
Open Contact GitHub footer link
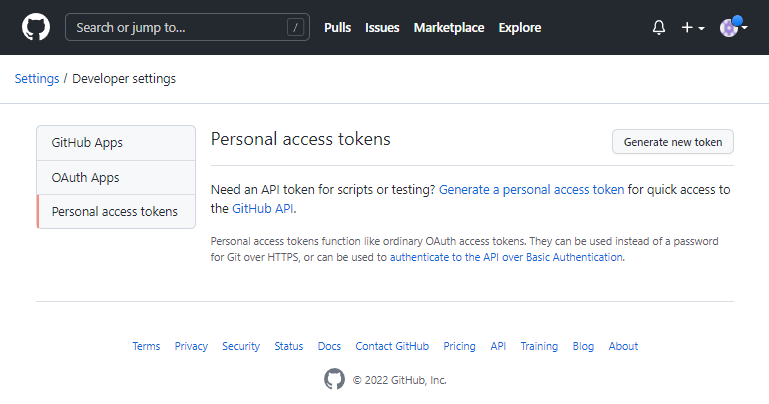pos(392,346)
